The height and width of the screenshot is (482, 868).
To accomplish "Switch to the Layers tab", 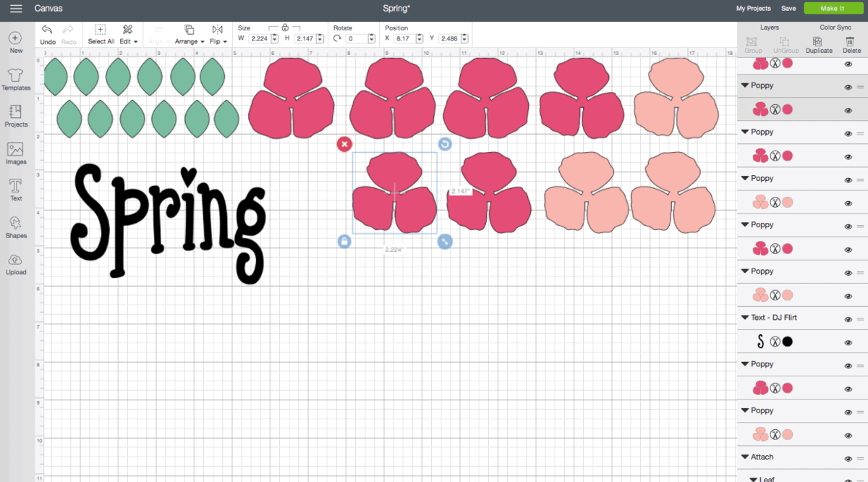I will click(x=770, y=28).
